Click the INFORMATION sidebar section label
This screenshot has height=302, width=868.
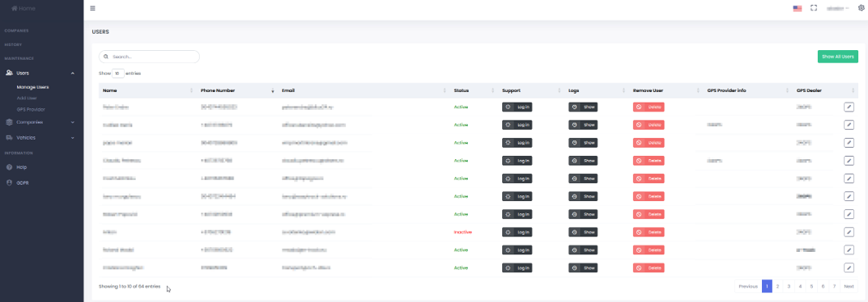(19, 153)
